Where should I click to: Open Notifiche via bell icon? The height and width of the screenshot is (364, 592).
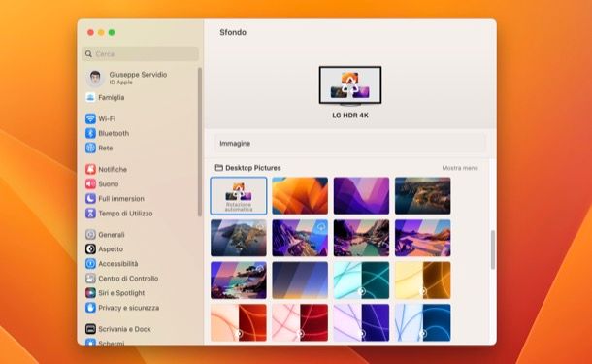point(90,169)
